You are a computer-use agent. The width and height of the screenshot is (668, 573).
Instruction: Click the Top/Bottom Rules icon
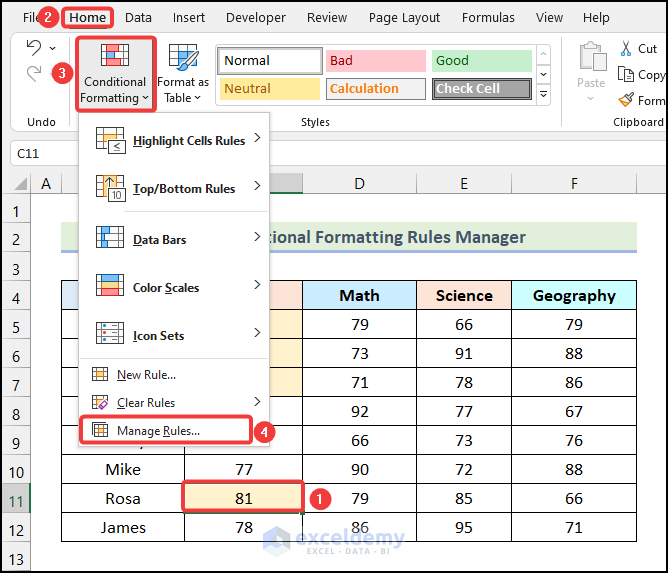[110, 188]
